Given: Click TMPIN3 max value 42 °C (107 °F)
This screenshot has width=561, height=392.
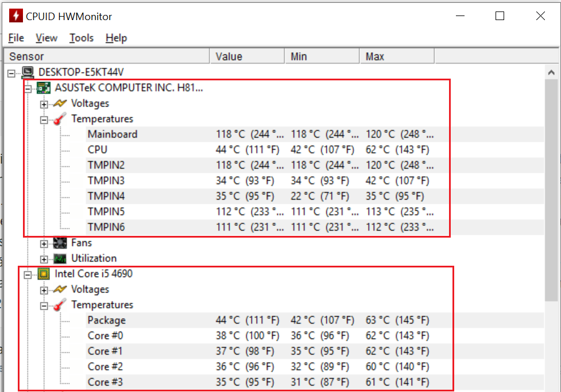Looking at the screenshot, I should click(397, 181).
